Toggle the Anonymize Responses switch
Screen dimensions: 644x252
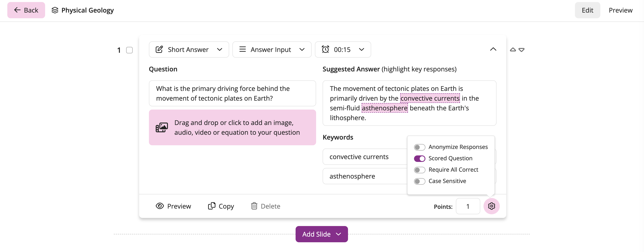(x=419, y=146)
